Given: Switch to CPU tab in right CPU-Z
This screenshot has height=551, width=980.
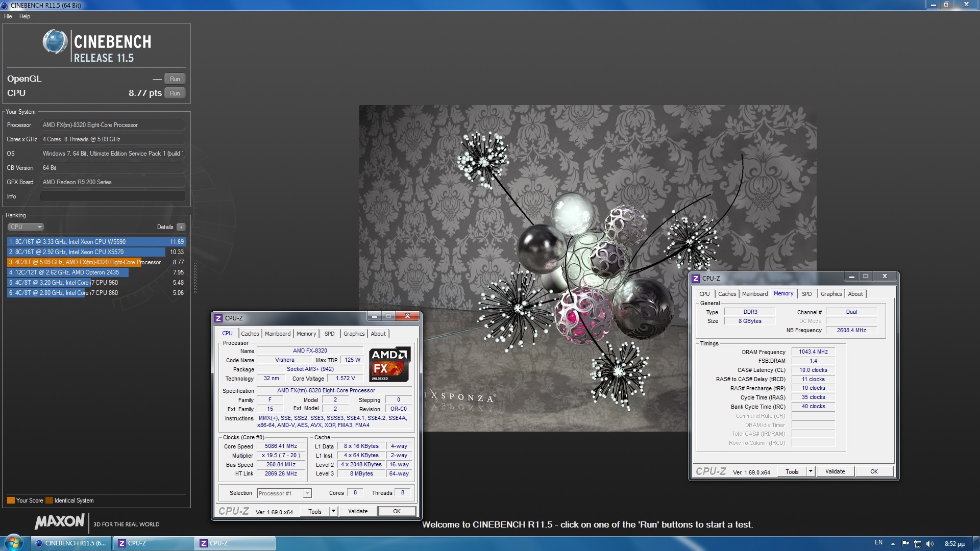Looking at the screenshot, I should click(704, 294).
